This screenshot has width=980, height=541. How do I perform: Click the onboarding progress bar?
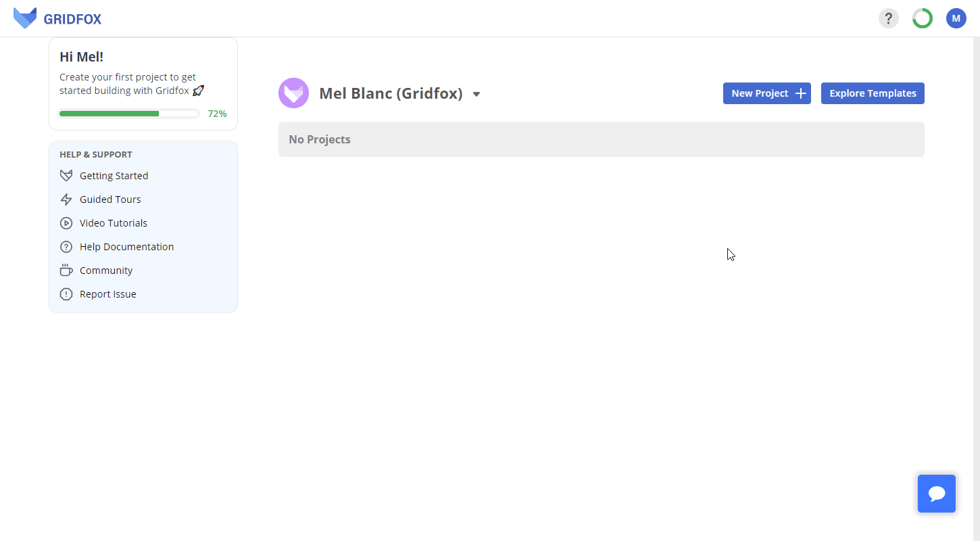129,114
